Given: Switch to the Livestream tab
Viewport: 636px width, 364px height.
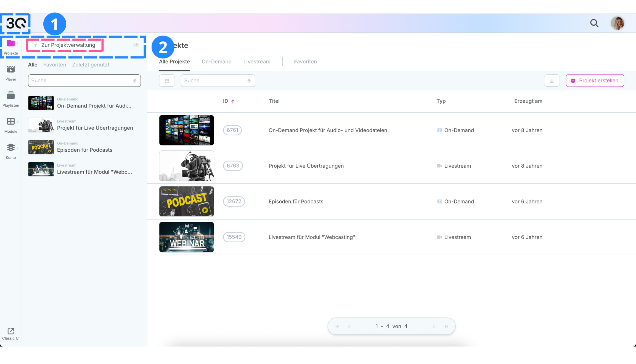Looking at the screenshot, I should click(x=257, y=61).
